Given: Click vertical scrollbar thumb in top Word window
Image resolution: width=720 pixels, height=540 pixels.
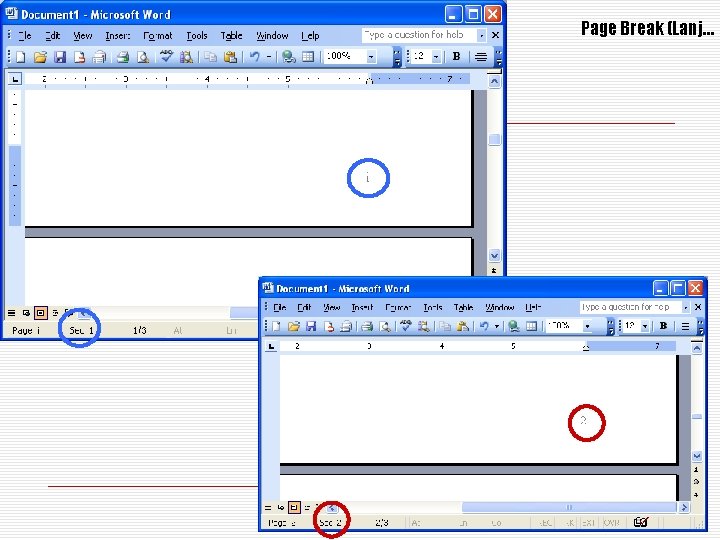Looking at the screenshot, I should 494,140.
